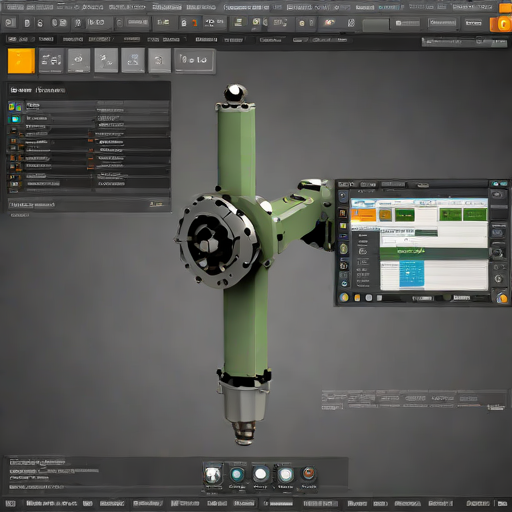
Task: Click the blue smiley icon in embedded window sidebar
Action: pos(344,283)
